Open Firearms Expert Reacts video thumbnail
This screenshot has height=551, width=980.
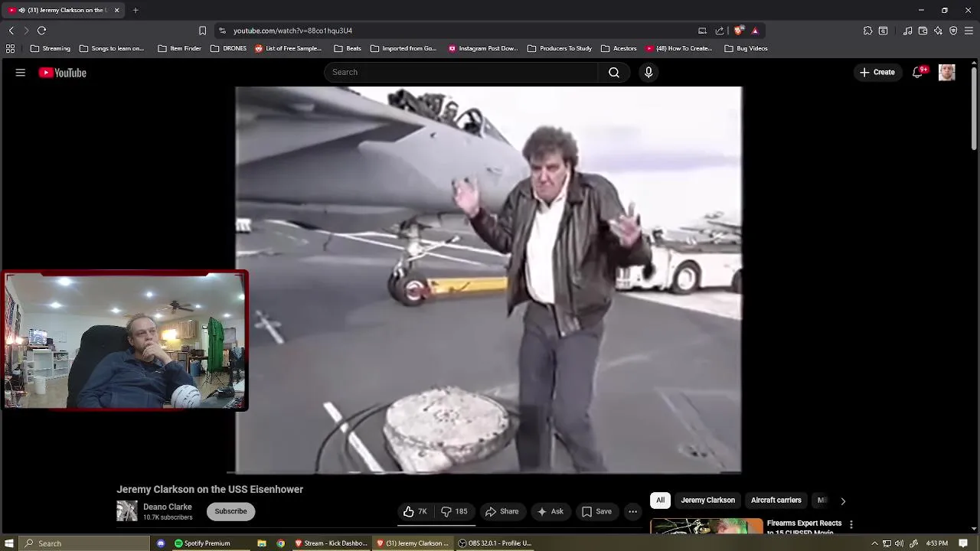[x=707, y=527]
